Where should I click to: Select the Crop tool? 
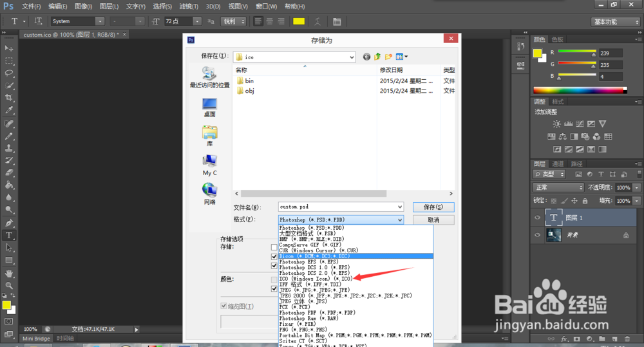point(9,98)
